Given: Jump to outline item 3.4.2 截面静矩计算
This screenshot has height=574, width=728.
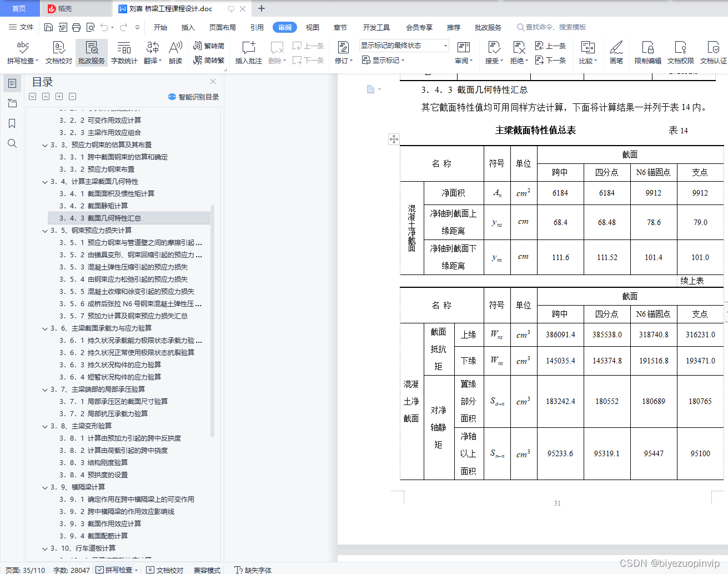Looking at the screenshot, I should coord(93,206).
